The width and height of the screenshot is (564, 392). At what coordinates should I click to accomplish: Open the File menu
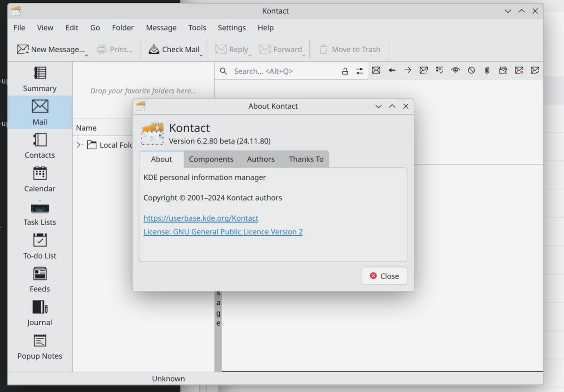[20, 28]
